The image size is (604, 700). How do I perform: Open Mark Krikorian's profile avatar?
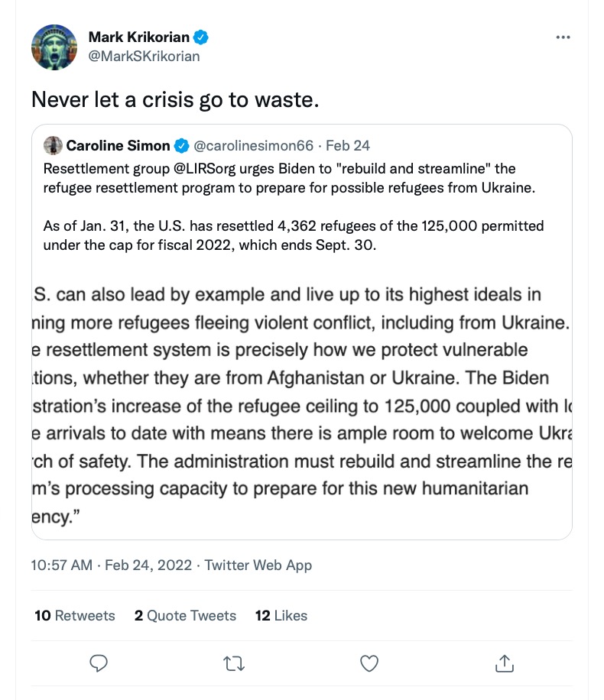pyautogui.click(x=54, y=47)
